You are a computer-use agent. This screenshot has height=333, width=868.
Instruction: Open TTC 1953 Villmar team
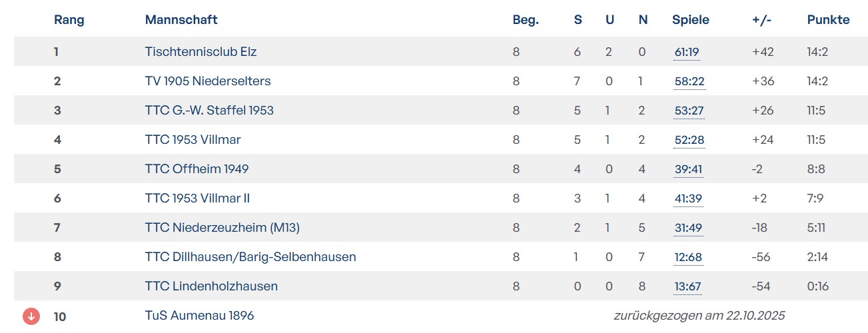click(193, 140)
